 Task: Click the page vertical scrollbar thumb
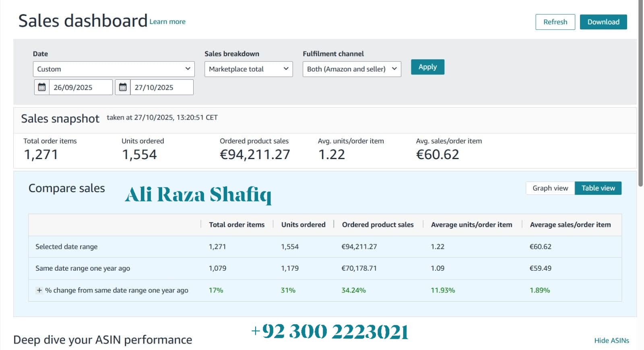(641, 93)
